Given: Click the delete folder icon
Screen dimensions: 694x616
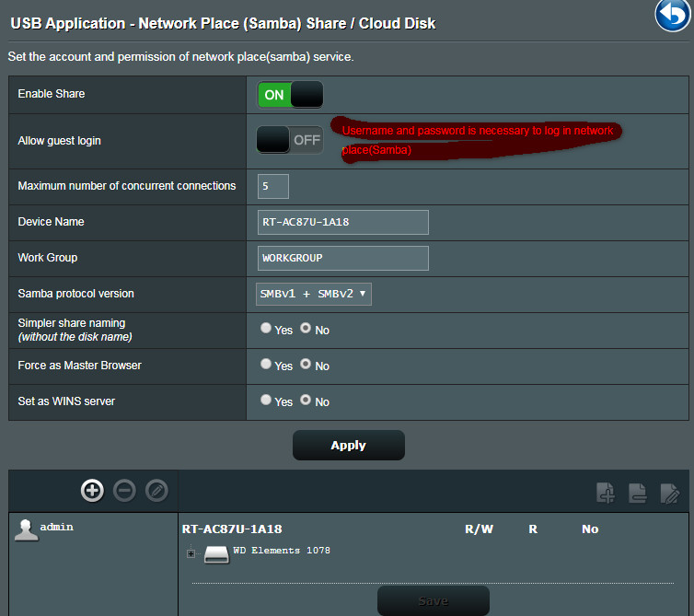Looking at the screenshot, I should tap(638, 493).
